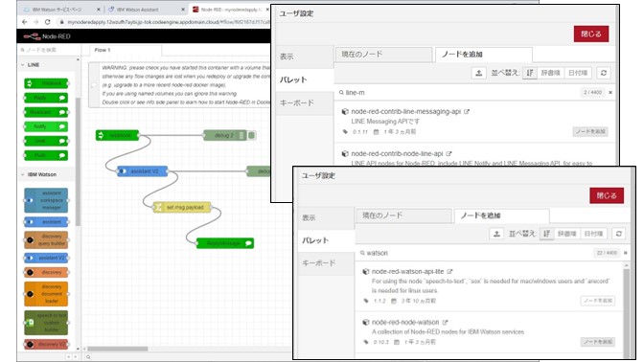
Task: Clear the line-m search with x
Action: pyautogui.click(x=610, y=93)
